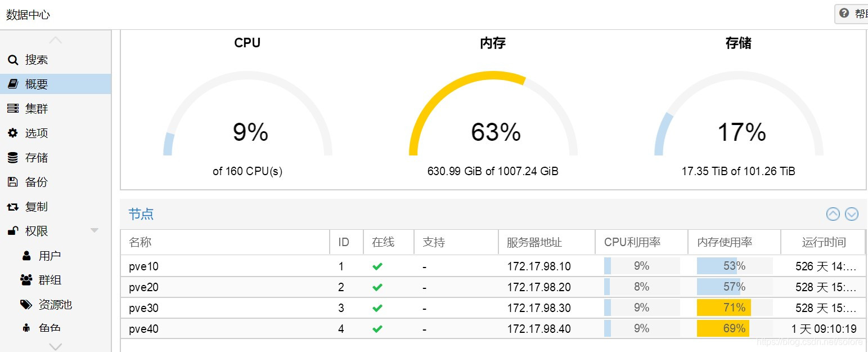Viewport: 868px width, 352px height.
Task: Click the online checkmark for pve40
Action: [x=377, y=329]
